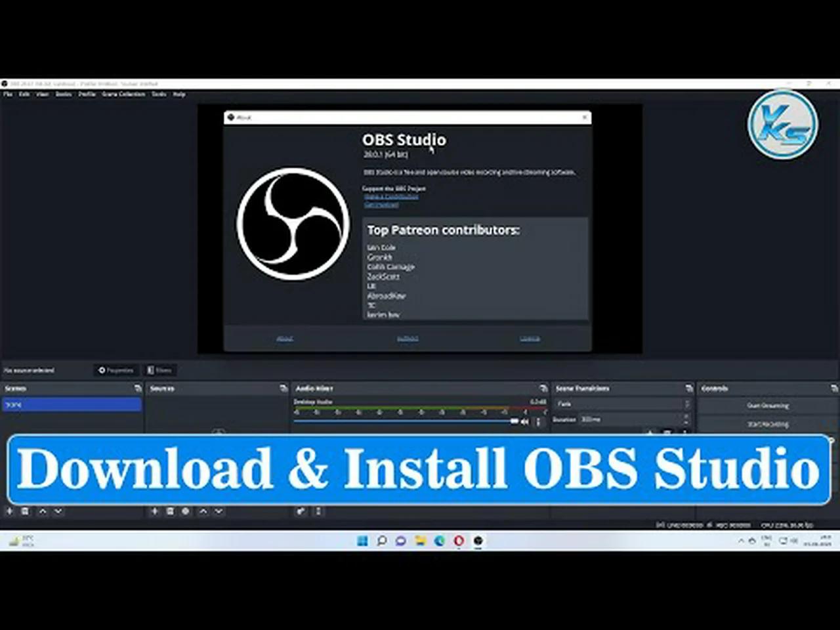Open Desktop Audio advanced options via dots icon
840x630 pixels.
tap(539, 421)
